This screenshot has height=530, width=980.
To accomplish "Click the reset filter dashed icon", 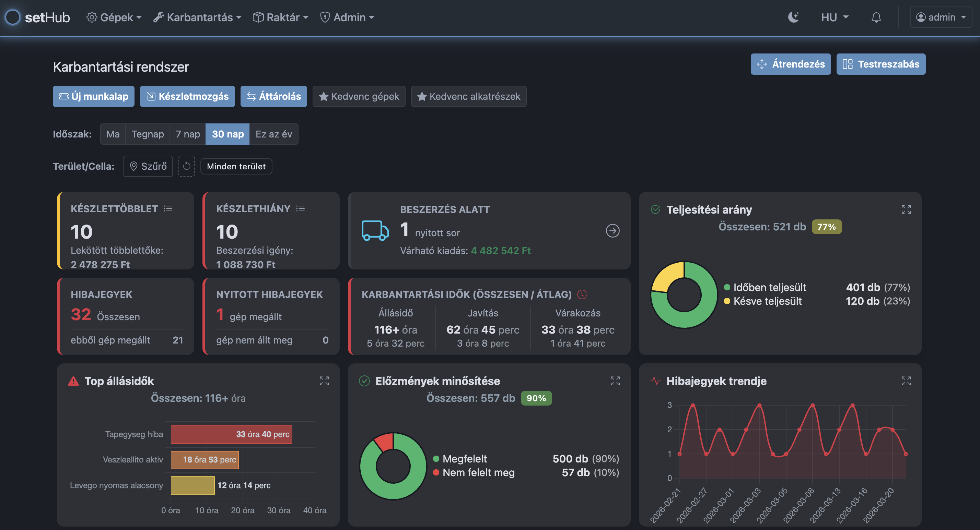I will click(186, 166).
